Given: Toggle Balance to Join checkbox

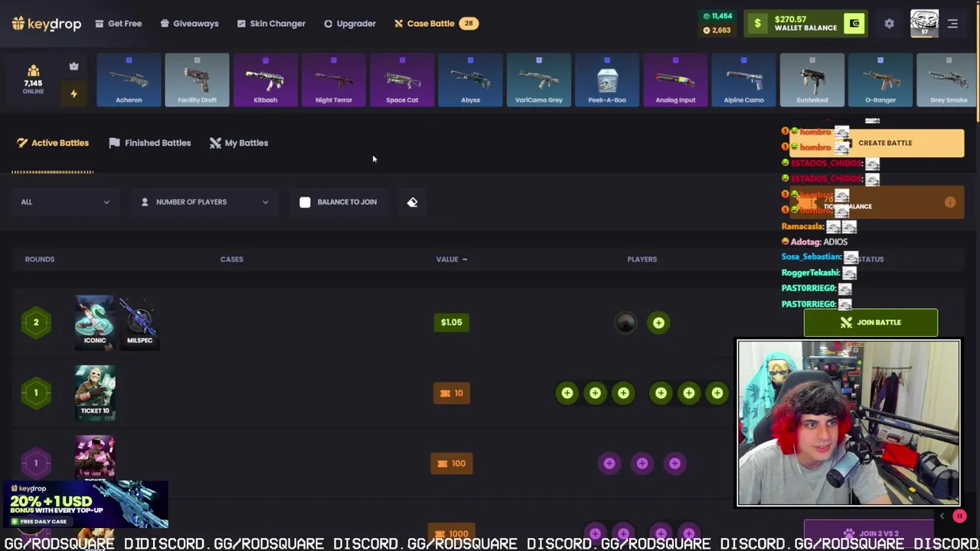Looking at the screenshot, I should point(305,202).
